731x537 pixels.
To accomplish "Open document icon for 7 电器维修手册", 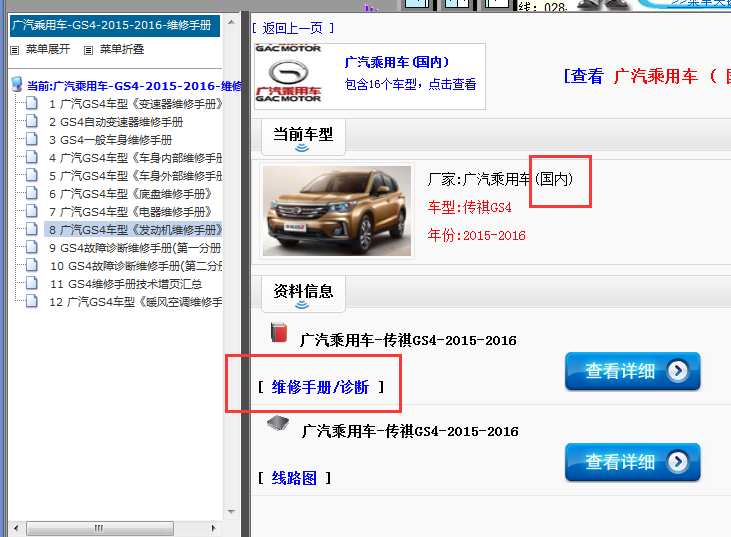I will tap(32, 211).
